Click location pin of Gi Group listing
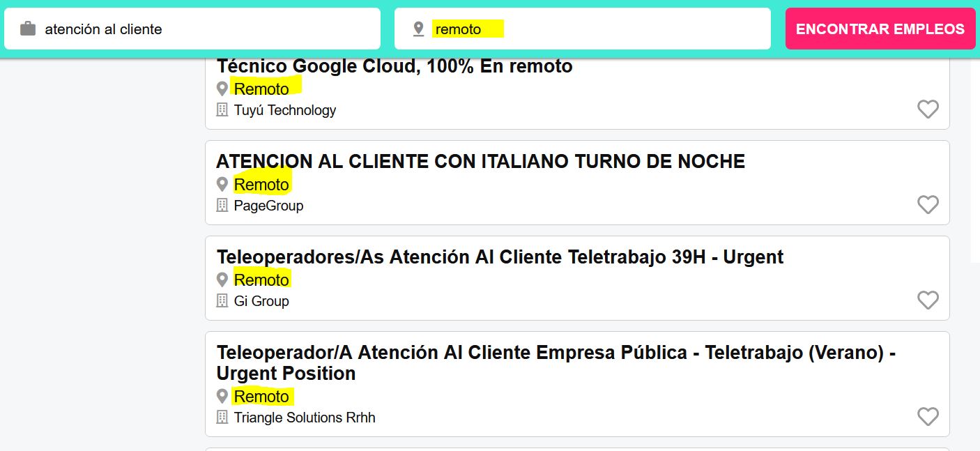 tap(222, 280)
